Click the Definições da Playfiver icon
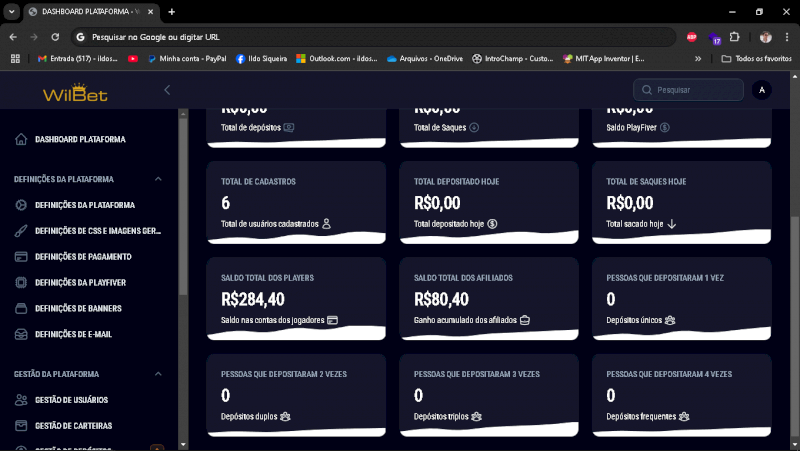800x451 pixels. click(21, 283)
